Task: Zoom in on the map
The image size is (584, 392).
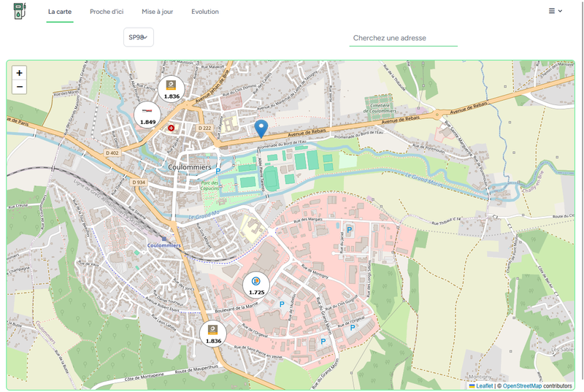Action: click(x=19, y=73)
